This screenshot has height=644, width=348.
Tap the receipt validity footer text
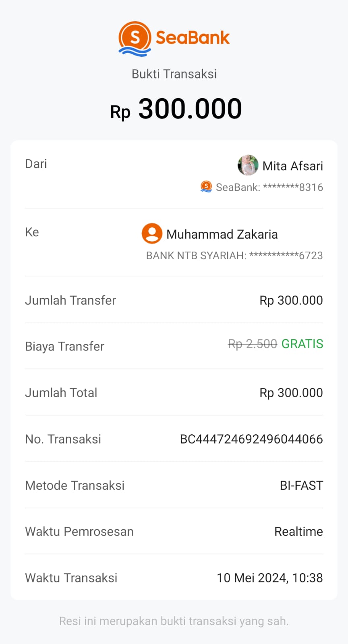(174, 621)
